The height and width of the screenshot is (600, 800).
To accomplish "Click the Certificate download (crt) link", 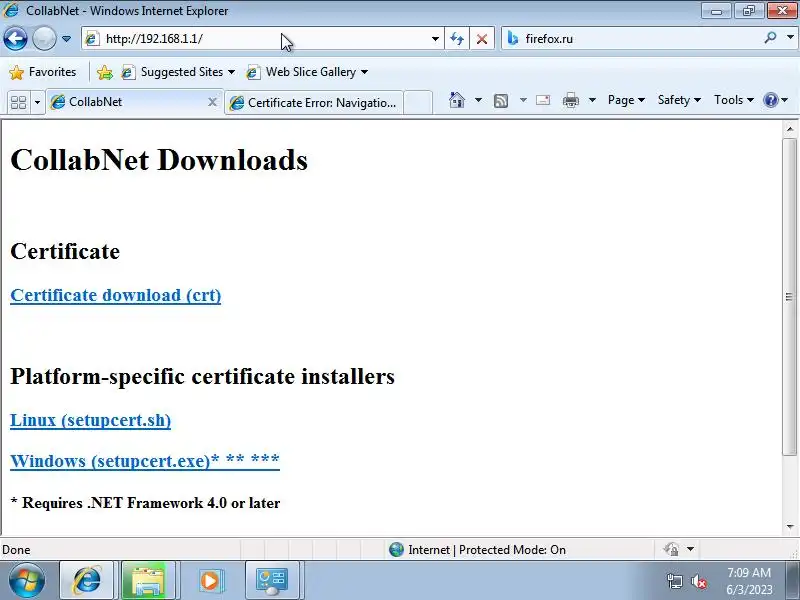I will tap(116, 295).
